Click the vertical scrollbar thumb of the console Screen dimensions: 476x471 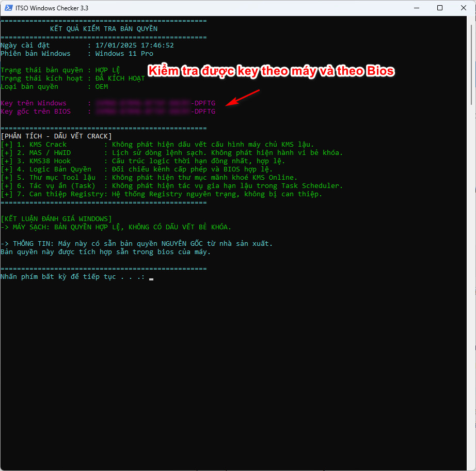click(x=471, y=65)
